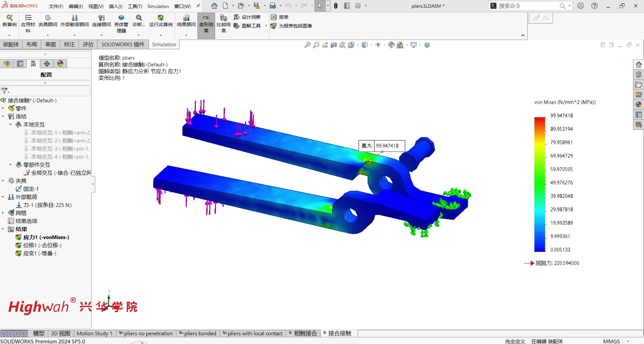The height and width of the screenshot is (344, 644).
Task: Open the Simulation menu in the menu bar
Action: [x=158, y=6]
